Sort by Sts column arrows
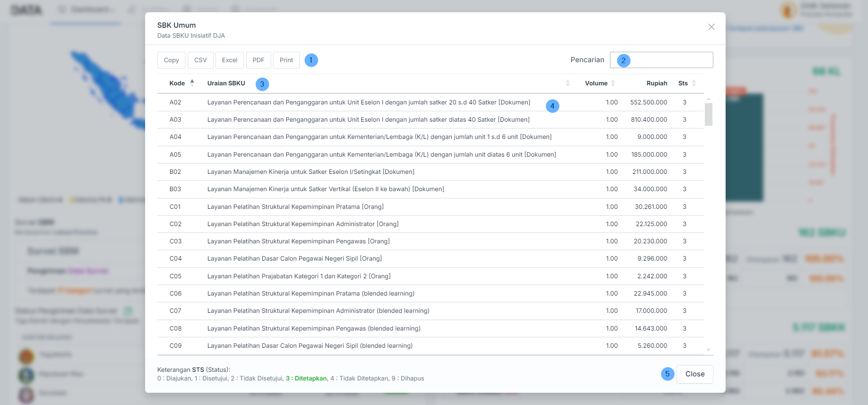The image size is (868, 405). [x=694, y=83]
